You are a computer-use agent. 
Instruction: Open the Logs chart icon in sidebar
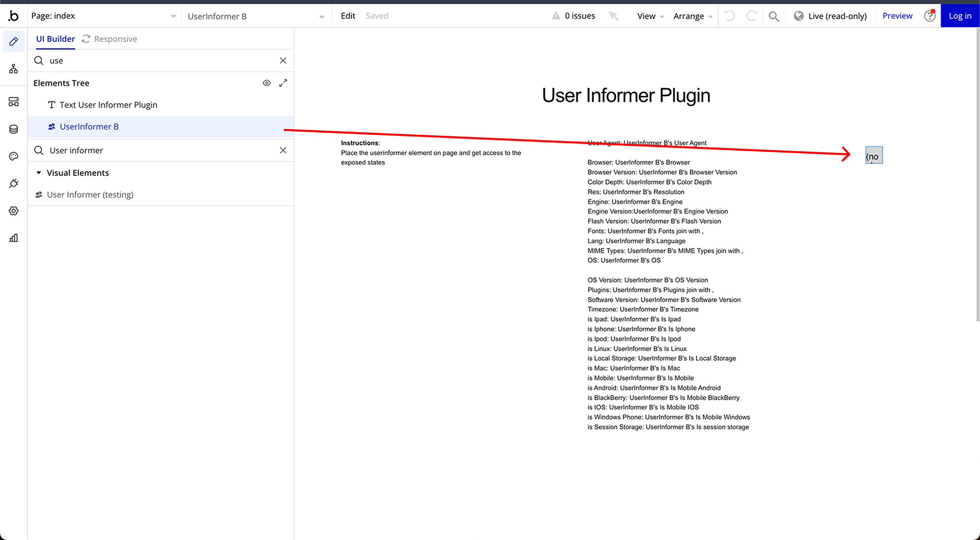pyautogui.click(x=13, y=238)
